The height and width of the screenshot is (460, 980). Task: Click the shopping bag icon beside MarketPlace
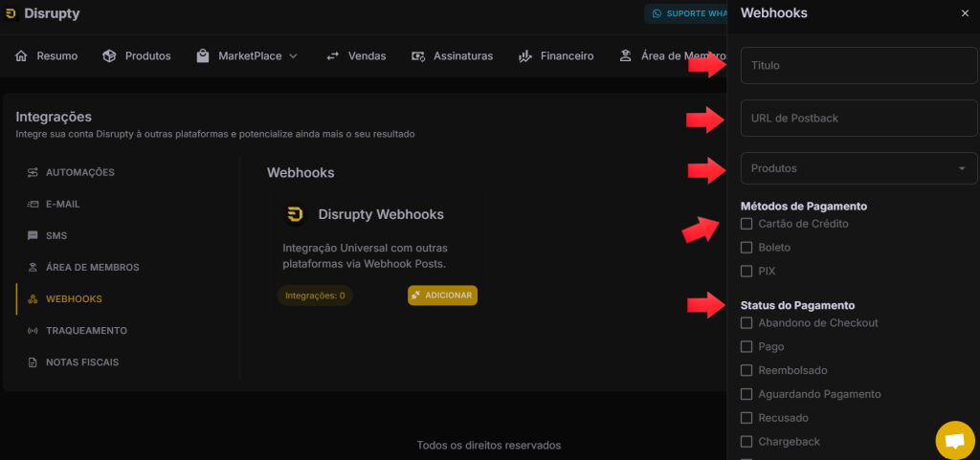coord(203,56)
